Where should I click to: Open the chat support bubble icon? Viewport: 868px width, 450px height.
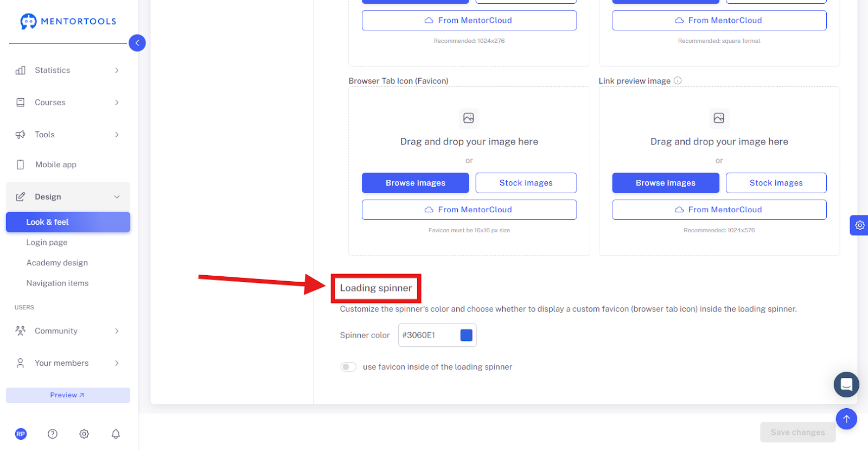[x=846, y=384]
